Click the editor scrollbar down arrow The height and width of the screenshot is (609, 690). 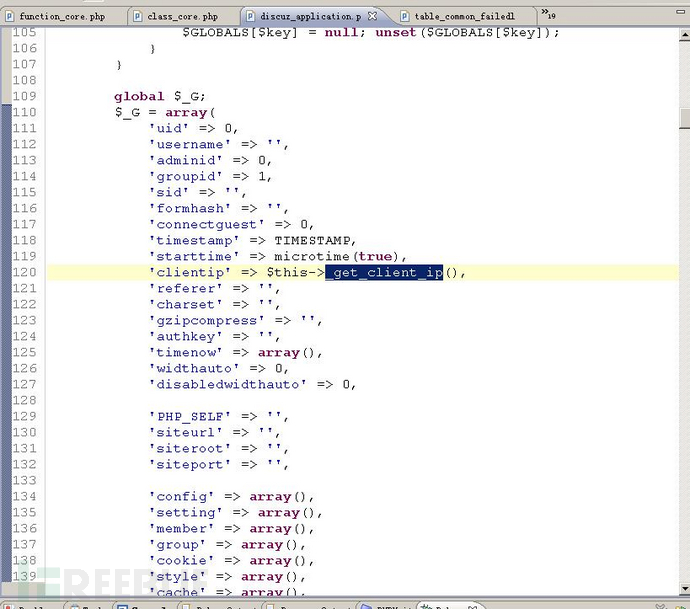pyautogui.click(x=684, y=588)
